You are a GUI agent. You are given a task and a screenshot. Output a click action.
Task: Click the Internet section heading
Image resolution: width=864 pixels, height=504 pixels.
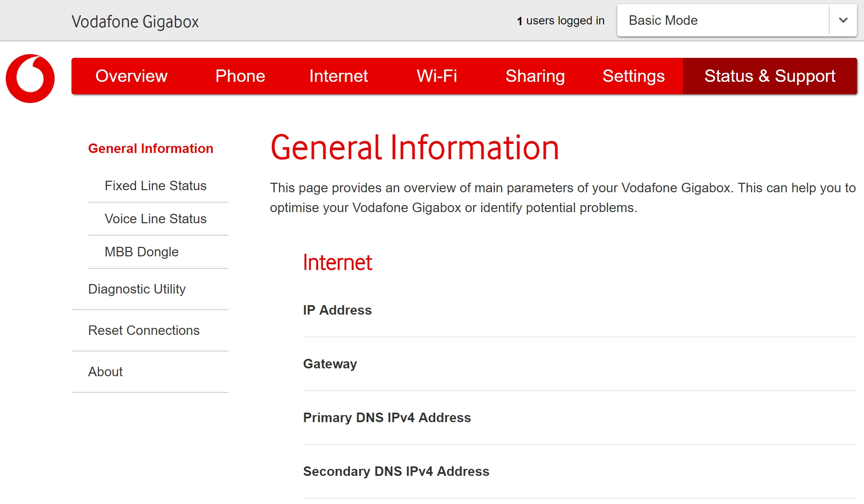click(x=337, y=262)
